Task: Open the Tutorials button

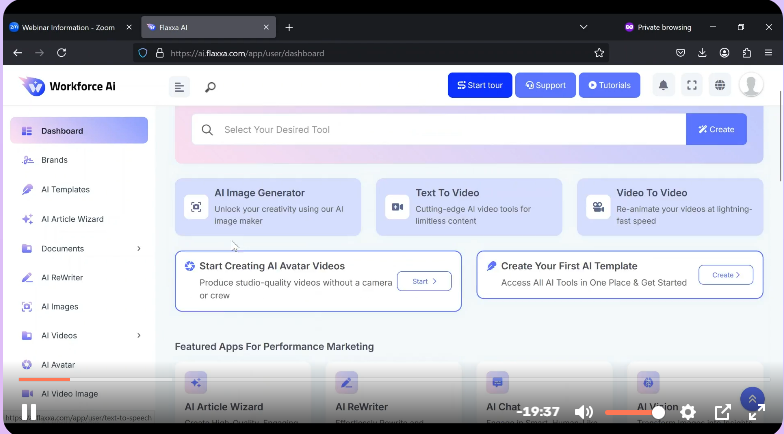Action: click(x=609, y=85)
